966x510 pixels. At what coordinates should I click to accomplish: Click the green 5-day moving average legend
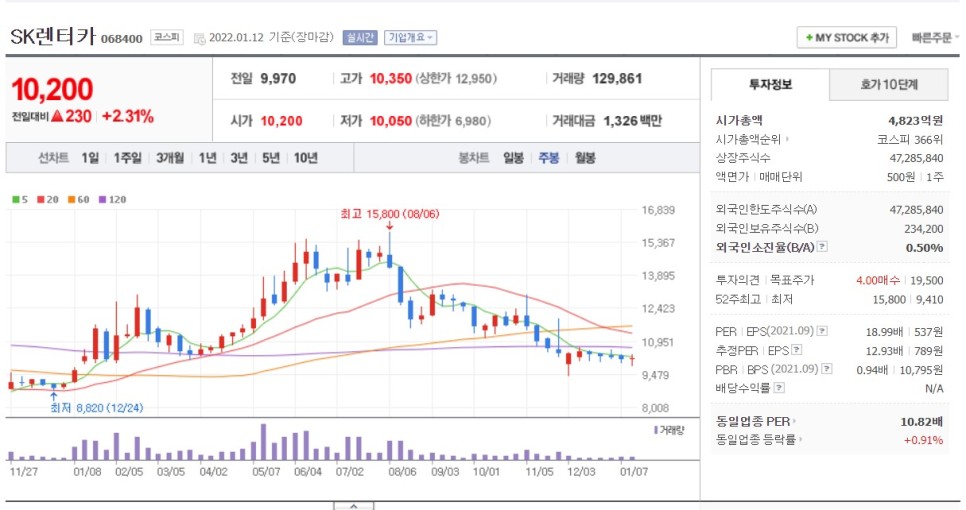pyautogui.click(x=20, y=200)
